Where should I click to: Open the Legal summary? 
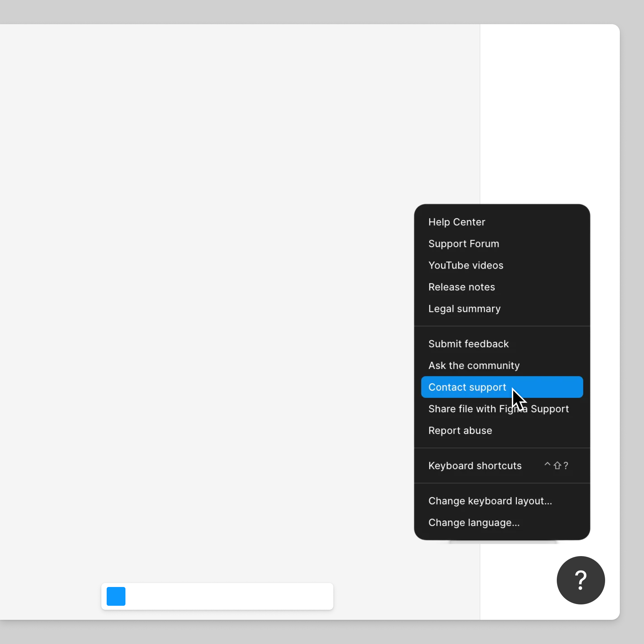pyautogui.click(x=465, y=309)
